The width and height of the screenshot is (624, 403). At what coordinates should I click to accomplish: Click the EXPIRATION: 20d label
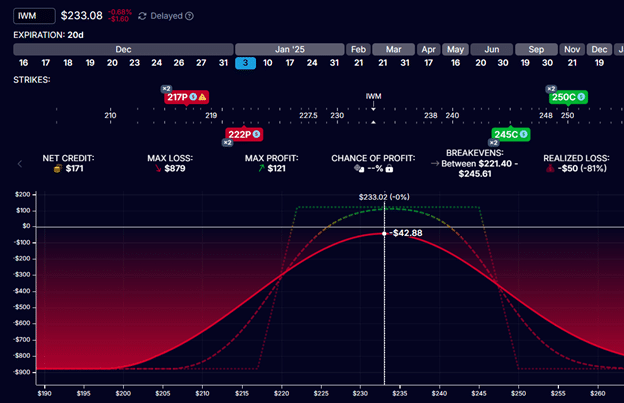pos(49,35)
